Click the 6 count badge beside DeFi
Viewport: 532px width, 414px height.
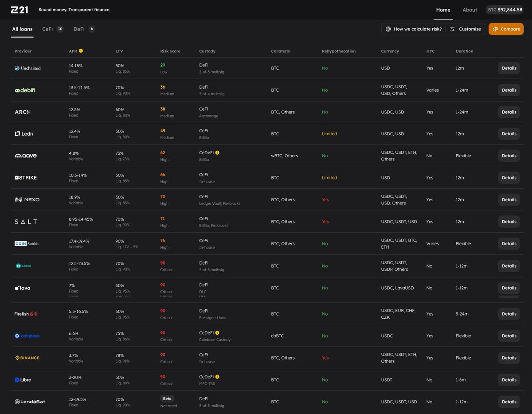(92, 29)
